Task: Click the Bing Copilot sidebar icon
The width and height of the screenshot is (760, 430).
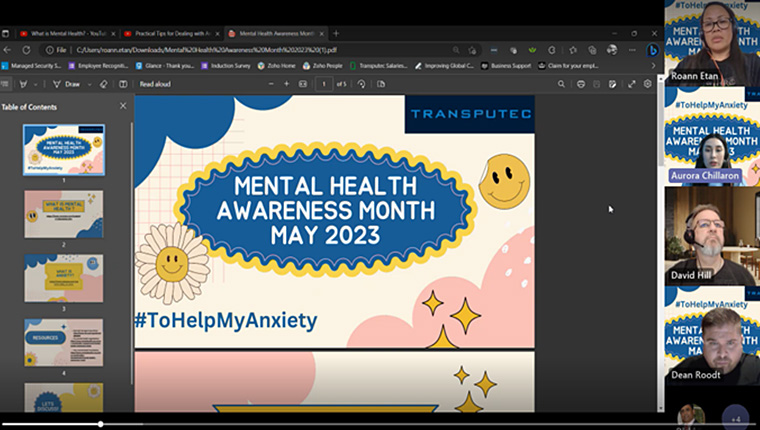Action: click(x=652, y=49)
